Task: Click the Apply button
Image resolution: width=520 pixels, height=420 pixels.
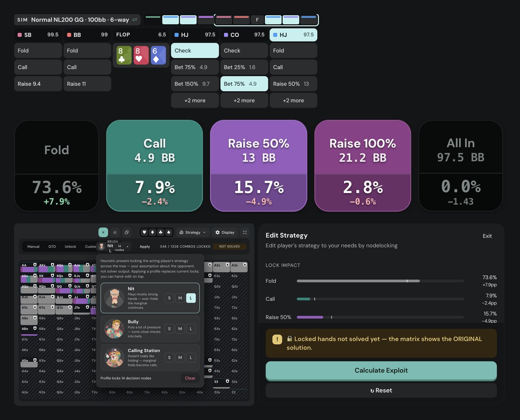Action: click(145, 247)
